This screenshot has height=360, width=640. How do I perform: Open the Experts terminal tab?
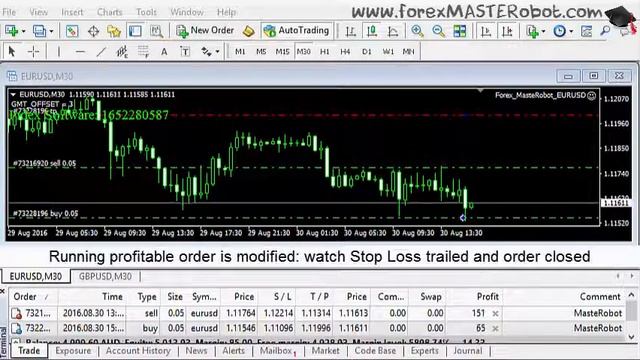pyautogui.click(x=424, y=351)
